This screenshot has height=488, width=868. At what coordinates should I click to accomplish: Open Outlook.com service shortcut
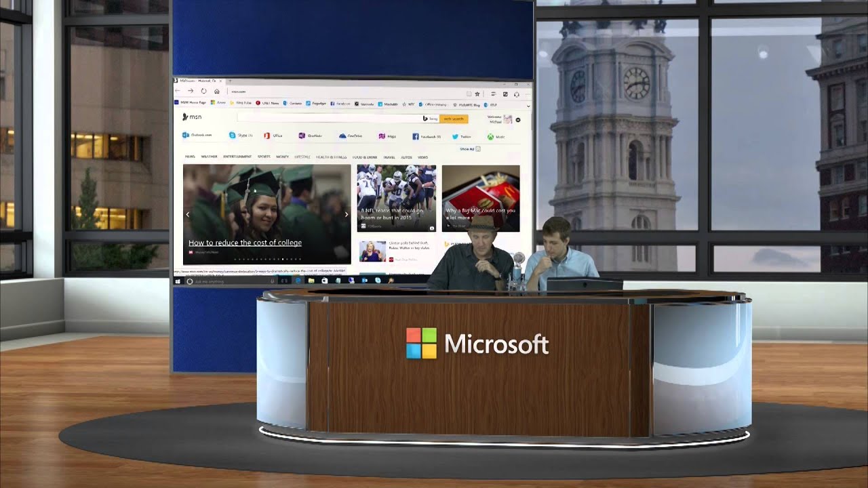(197, 136)
